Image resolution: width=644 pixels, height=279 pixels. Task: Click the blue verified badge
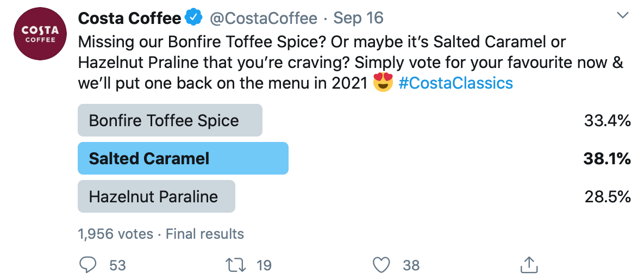click(x=193, y=18)
